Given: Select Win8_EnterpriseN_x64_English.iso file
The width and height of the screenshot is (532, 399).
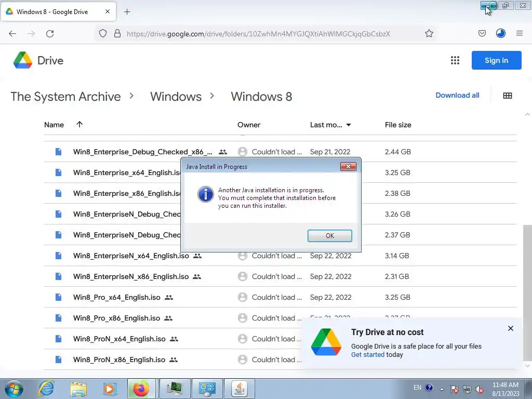Looking at the screenshot, I should 280,256.
